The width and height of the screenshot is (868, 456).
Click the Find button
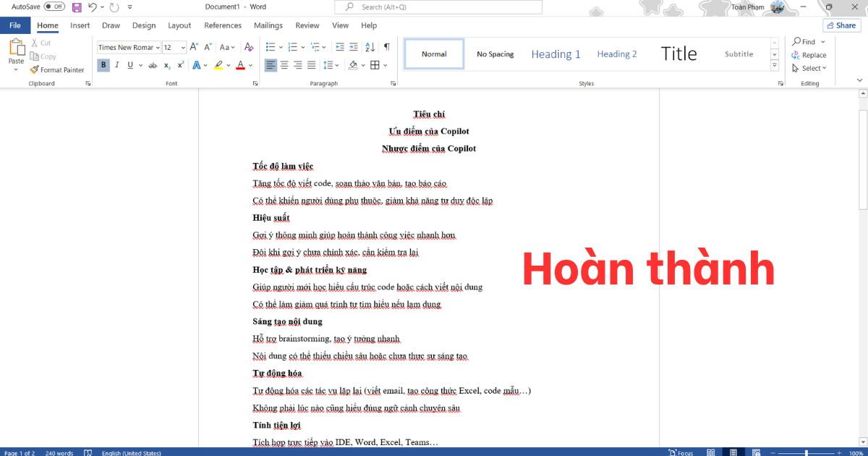point(804,42)
